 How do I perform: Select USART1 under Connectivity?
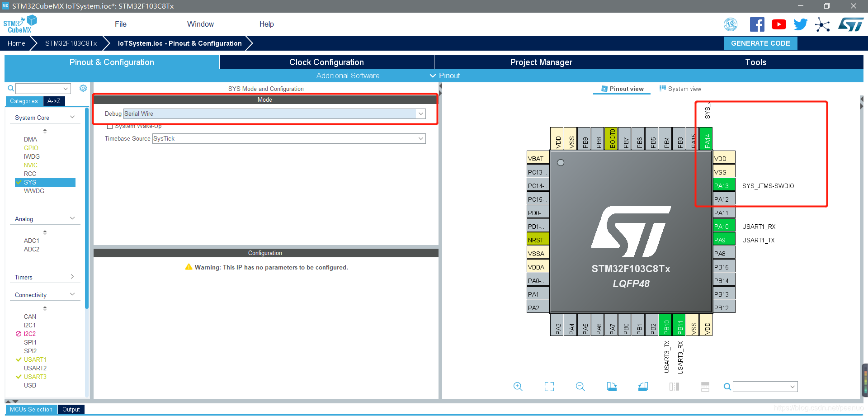click(35, 359)
